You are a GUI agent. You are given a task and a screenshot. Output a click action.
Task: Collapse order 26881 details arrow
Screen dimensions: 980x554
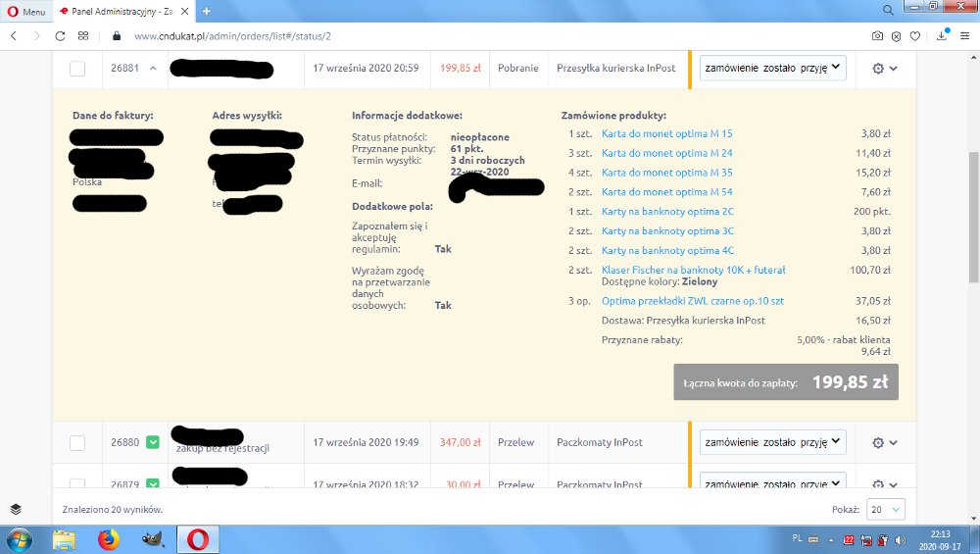153,69
